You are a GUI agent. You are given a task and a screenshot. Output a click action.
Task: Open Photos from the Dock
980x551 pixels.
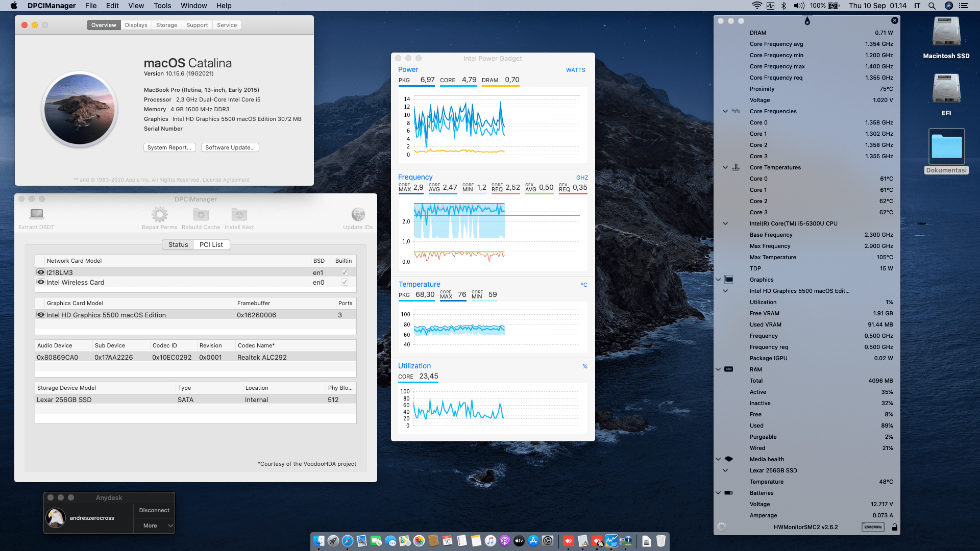coord(419,541)
